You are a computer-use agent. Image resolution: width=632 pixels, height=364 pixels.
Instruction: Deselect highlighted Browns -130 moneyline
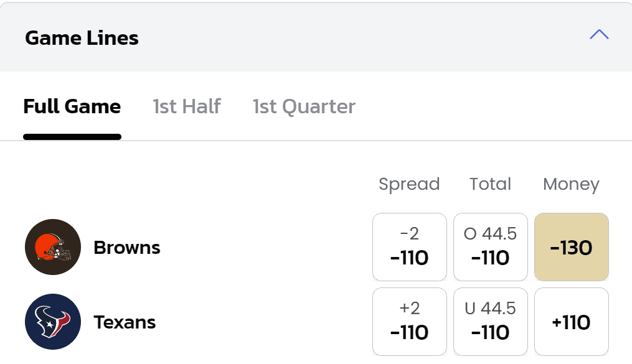[572, 247]
